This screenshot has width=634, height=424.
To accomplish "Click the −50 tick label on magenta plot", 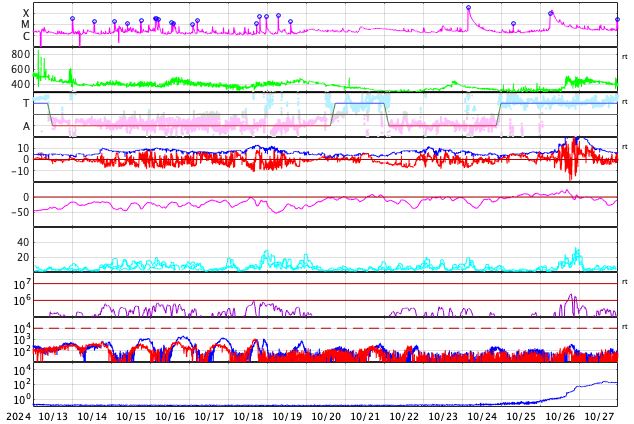I will coord(20,212).
